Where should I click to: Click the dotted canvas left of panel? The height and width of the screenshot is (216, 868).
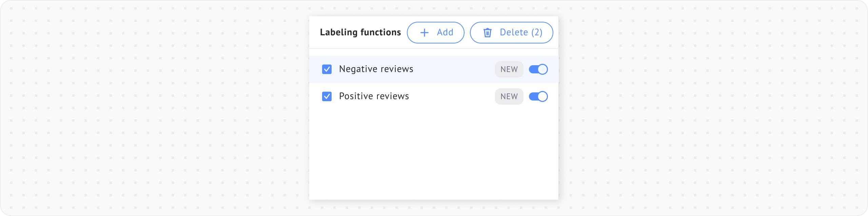(153, 109)
